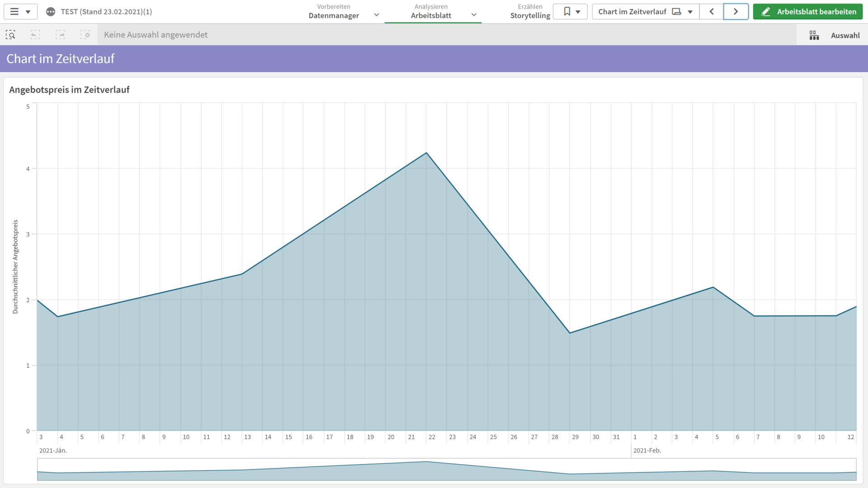Screen dimensions: 868x488
Task: Click the Chart im Zeitverlauf sheet title
Action: 61,59
